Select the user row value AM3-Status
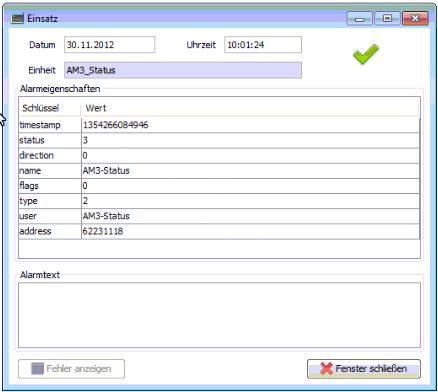The image size is (438, 392). [x=250, y=216]
